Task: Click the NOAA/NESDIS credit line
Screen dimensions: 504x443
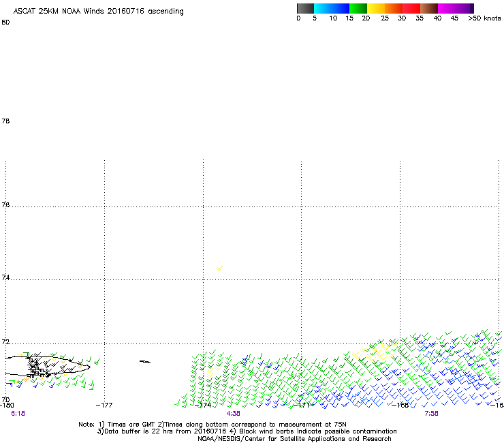Action: tap(294, 439)
